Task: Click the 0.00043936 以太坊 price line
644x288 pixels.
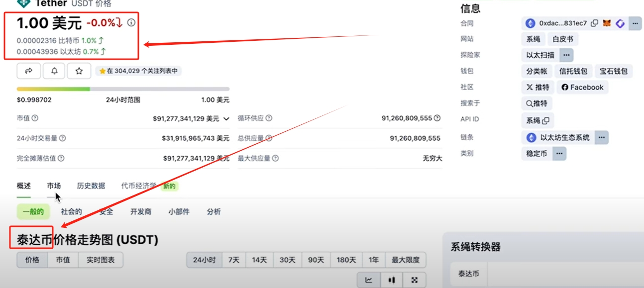Action: pos(61,51)
